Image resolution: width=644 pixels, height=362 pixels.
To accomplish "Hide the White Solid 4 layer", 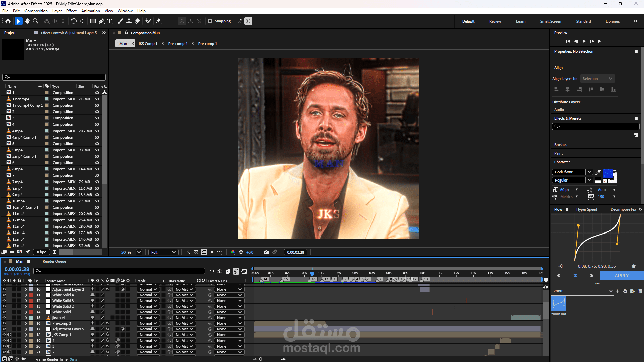I will 4,295.
